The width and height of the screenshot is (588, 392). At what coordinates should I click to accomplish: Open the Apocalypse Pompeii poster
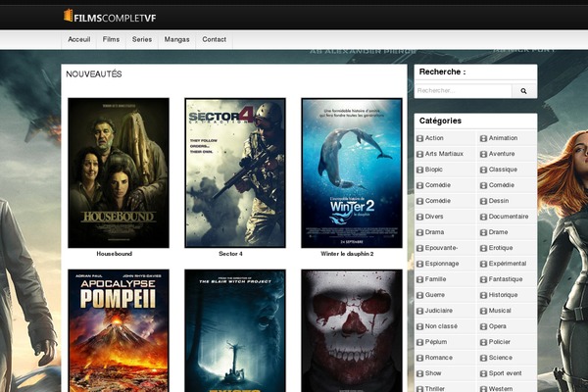pyautogui.click(x=119, y=330)
